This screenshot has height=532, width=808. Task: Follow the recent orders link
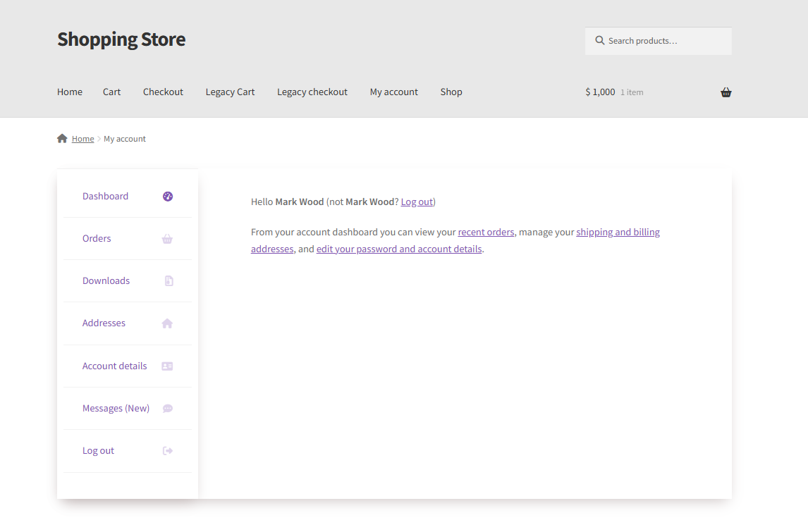(486, 233)
